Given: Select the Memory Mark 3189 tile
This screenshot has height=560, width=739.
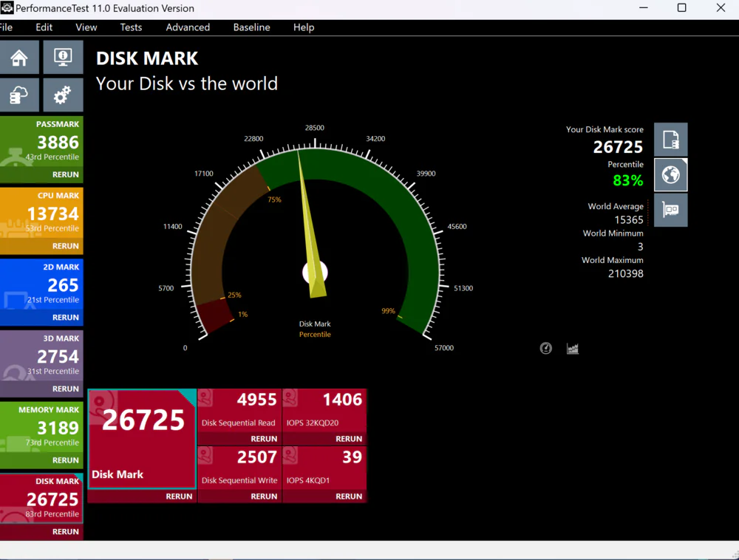Looking at the screenshot, I should pos(41,428).
